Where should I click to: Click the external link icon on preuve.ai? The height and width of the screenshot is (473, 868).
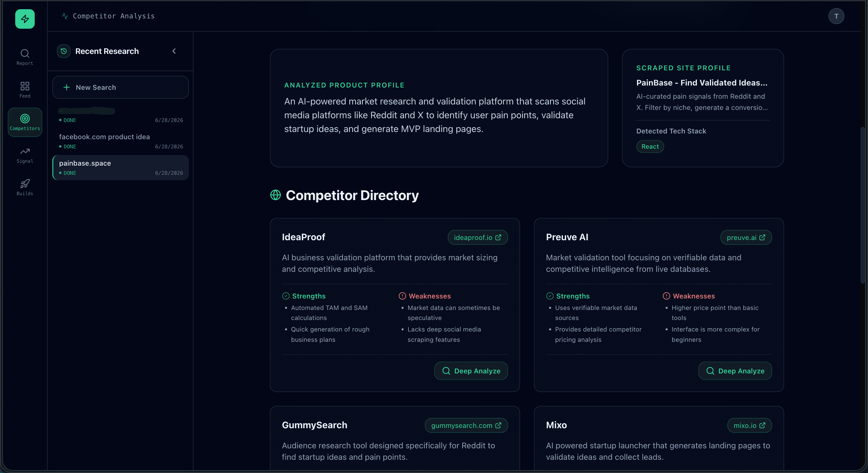[762, 238]
